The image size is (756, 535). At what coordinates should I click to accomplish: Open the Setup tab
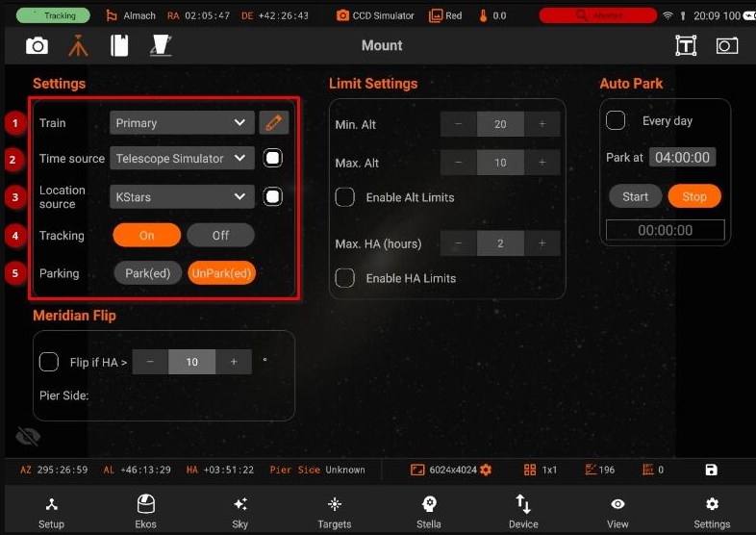click(x=51, y=513)
